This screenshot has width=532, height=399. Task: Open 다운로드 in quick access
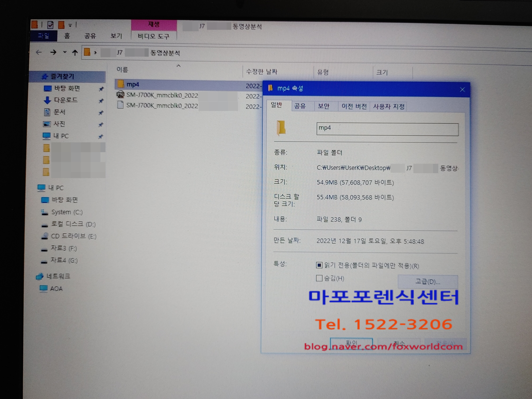pyautogui.click(x=66, y=100)
